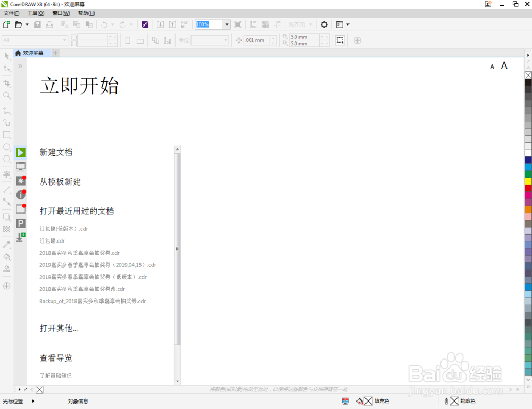
Task: Expand the cursor position arrow in status bar
Action: click(x=33, y=401)
